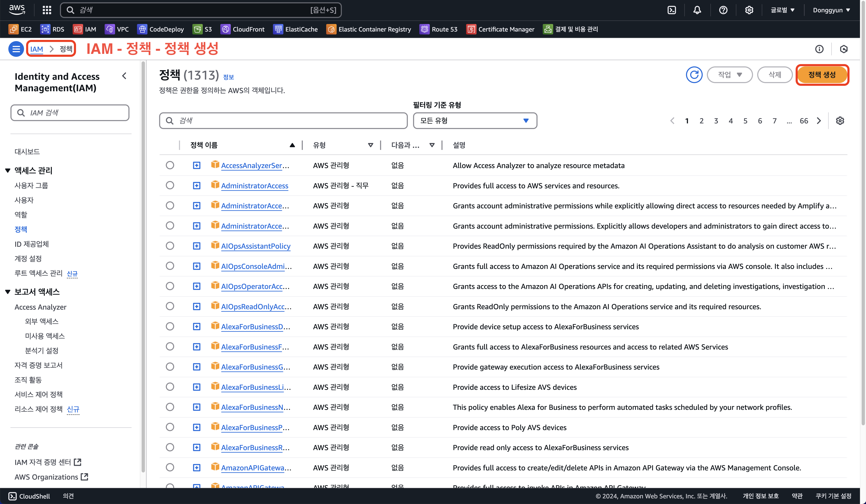Click the info panel icon at top right
This screenshot has height=504, width=866.
click(x=819, y=49)
